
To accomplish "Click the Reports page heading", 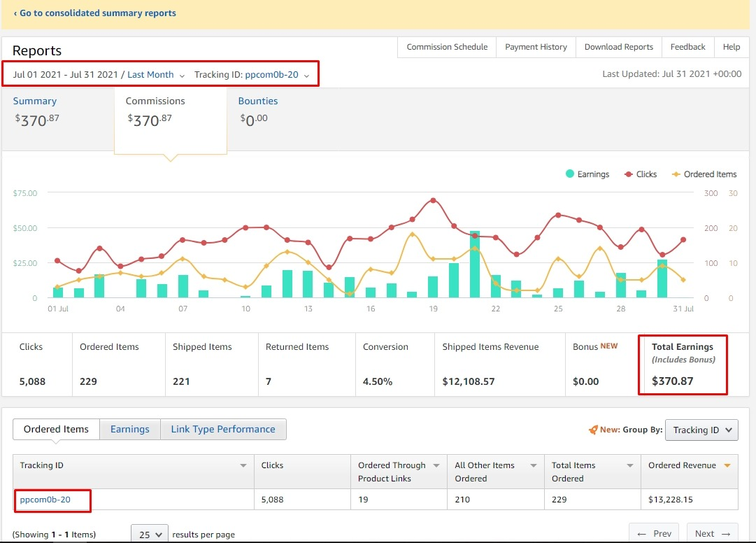I will (x=36, y=50).
